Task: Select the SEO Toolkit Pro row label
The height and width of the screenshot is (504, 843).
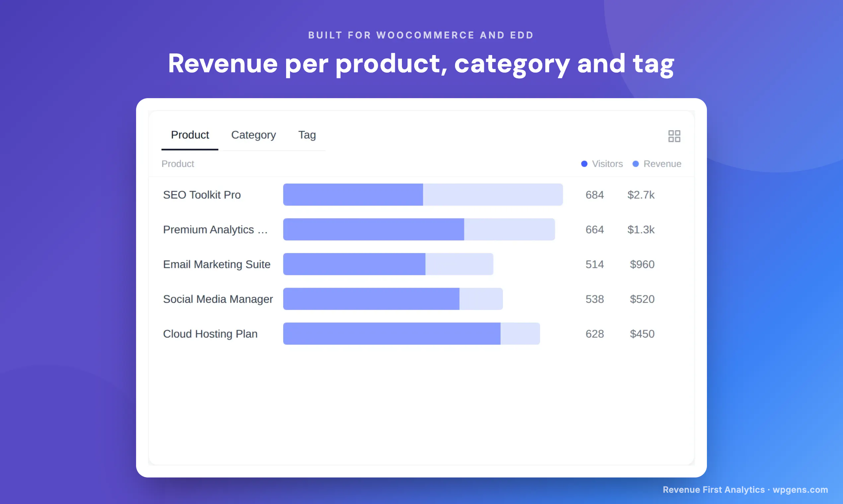Action: (x=202, y=195)
